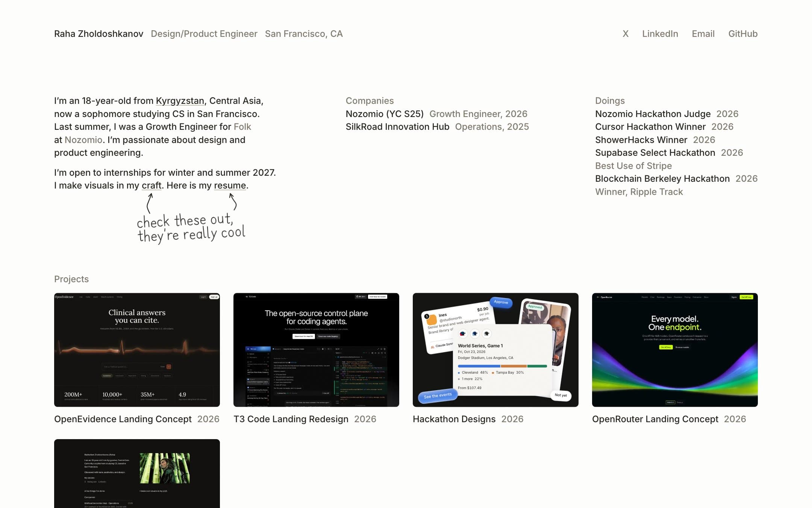Click the SilkRoad Innovation Hub entry

point(397,127)
